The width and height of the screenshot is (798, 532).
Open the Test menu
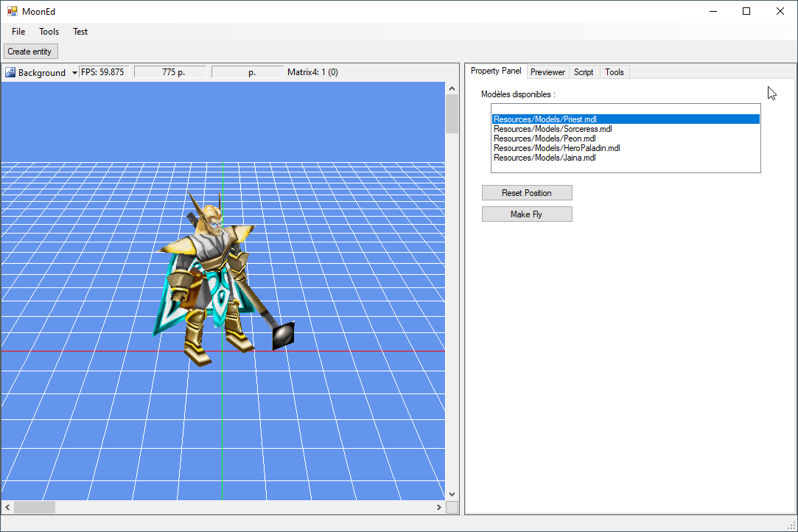[80, 32]
